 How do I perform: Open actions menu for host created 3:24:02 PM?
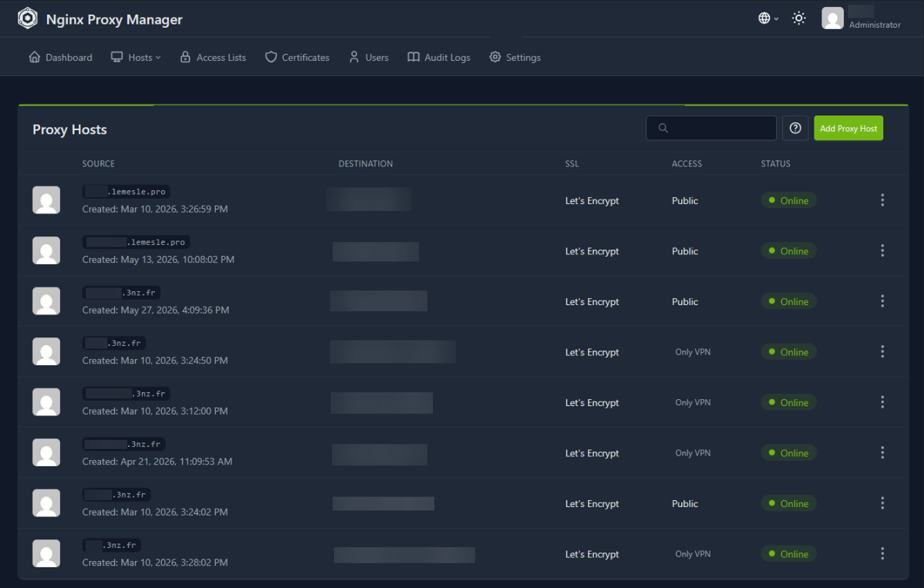coord(883,503)
